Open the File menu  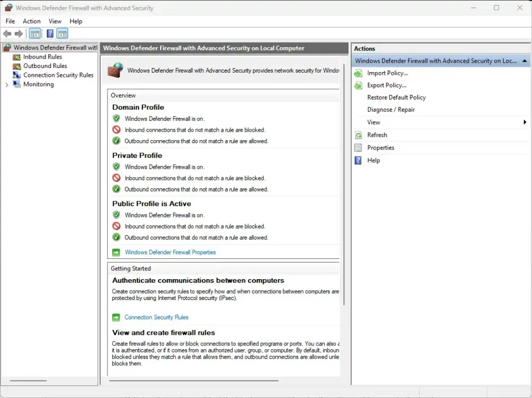tap(10, 21)
